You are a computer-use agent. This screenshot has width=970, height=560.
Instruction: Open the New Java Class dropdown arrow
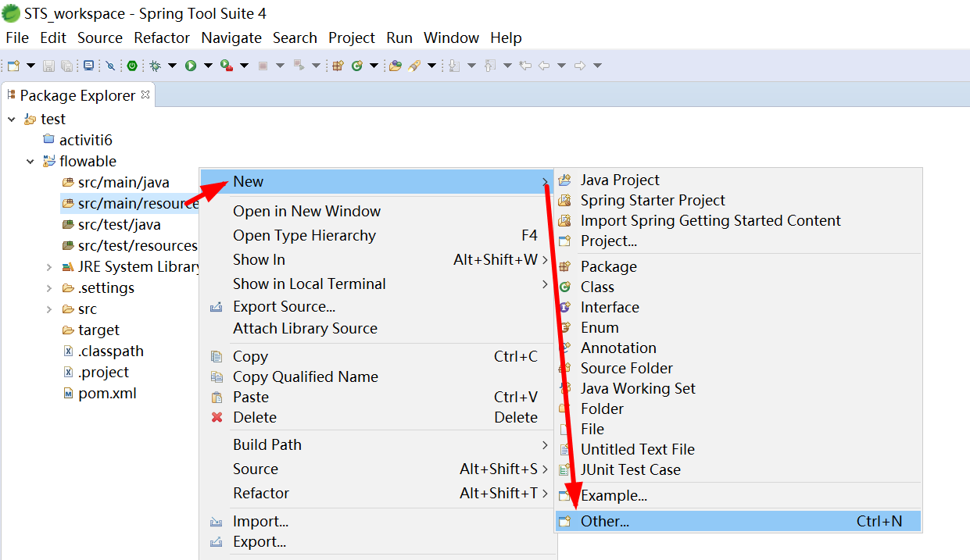(374, 66)
